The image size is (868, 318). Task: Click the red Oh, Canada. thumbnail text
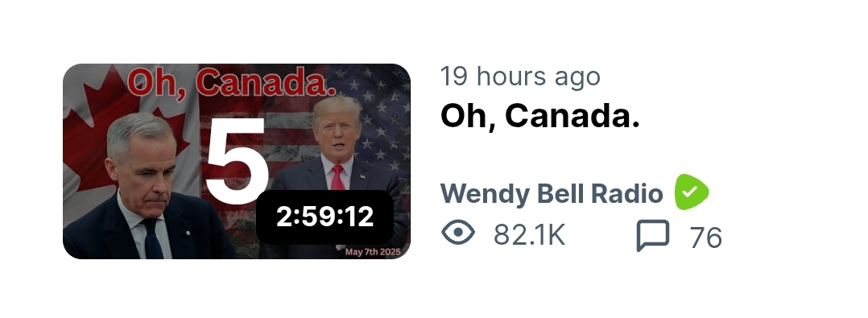pyautogui.click(x=232, y=84)
